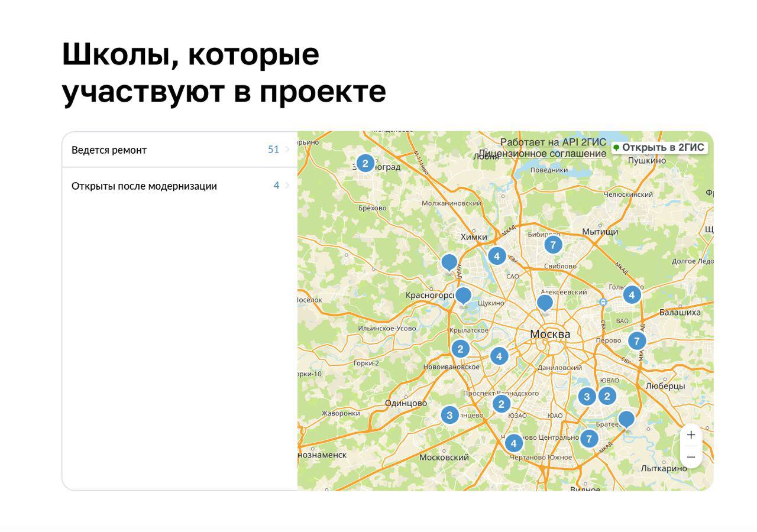Select cluster marker 2 under ЮВАО label
Screen dimensions: 757x532
coord(607,396)
